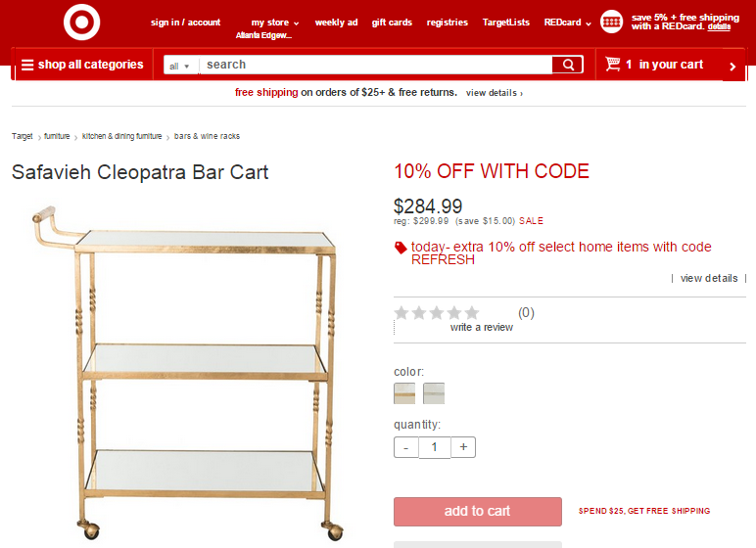Decrease quantity with the minus button

point(406,447)
